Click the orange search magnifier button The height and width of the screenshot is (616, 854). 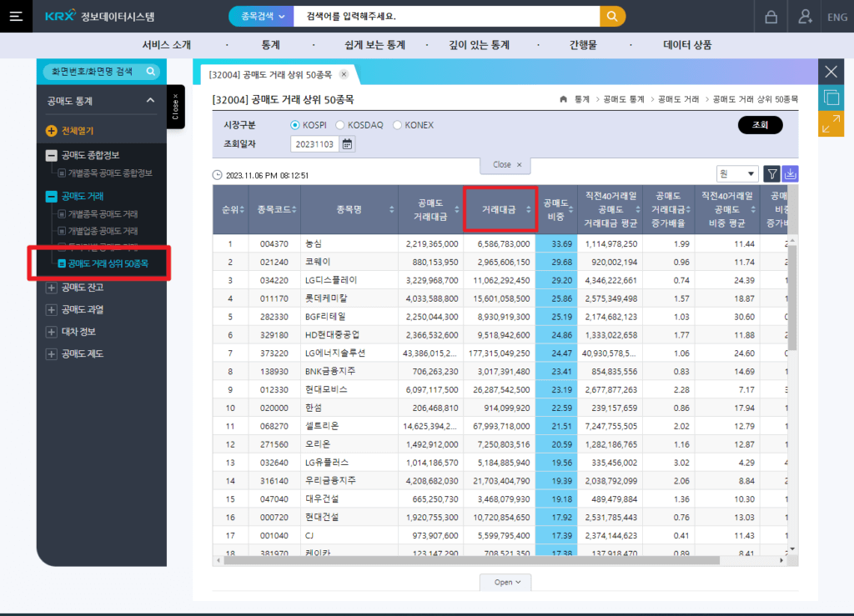pyautogui.click(x=612, y=17)
